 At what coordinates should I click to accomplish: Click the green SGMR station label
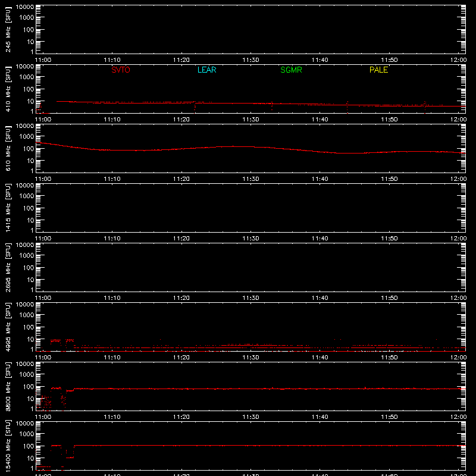point(291,70)
